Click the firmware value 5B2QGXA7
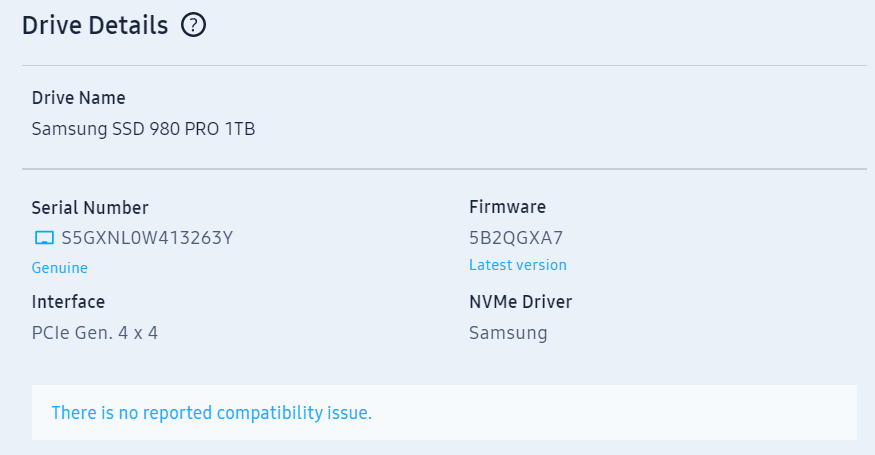 tap(516, 238)
